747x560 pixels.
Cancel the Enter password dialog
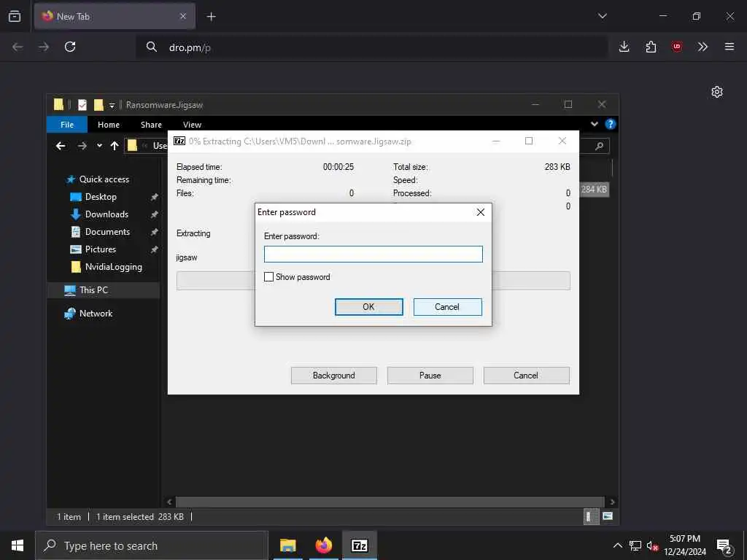[x=447, y=307]
